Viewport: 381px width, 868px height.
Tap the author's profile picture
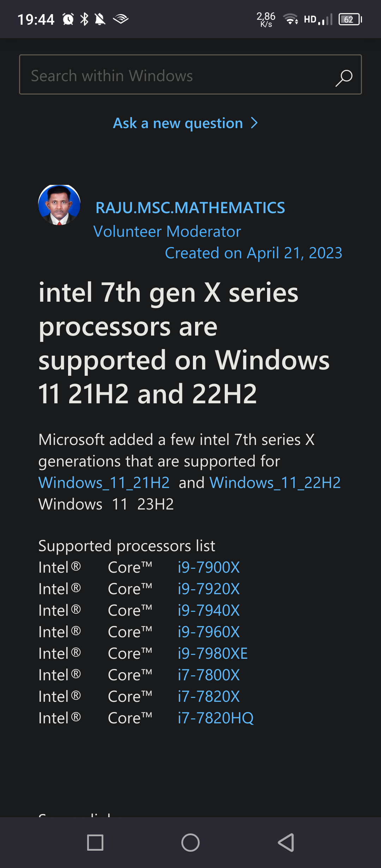pyautogui.click(x=59, y=205)
